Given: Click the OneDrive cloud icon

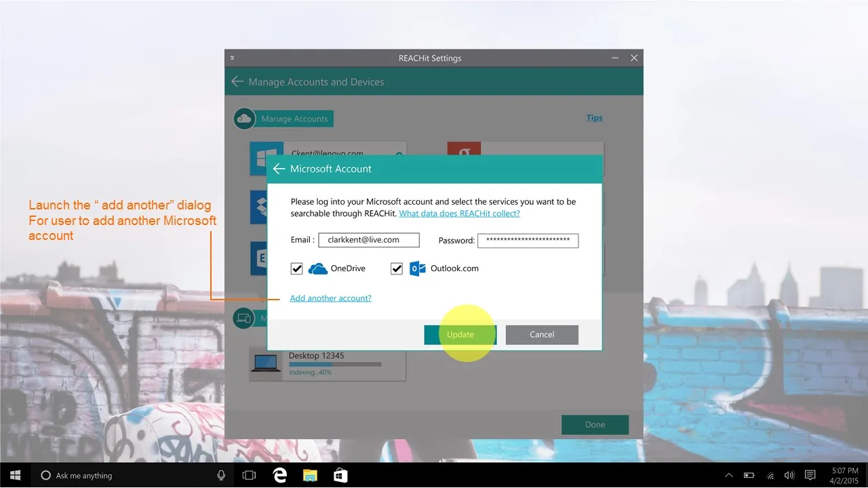Looking at the screenshot, I should (x=318, y=269).
